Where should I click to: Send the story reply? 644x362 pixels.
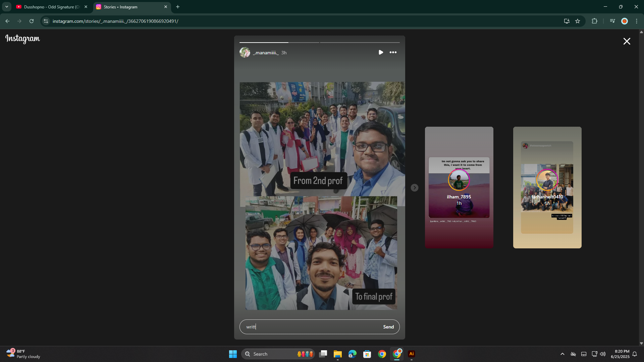(x=388, y=327)
